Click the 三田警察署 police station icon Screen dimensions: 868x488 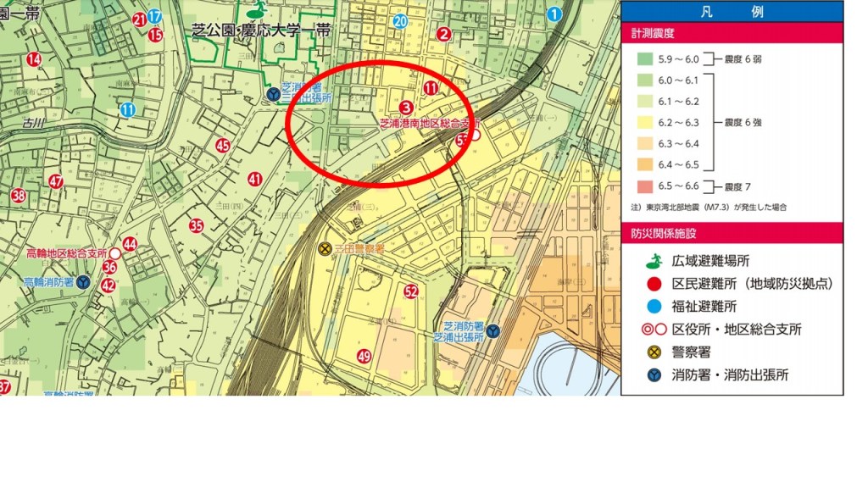[324, 249]
